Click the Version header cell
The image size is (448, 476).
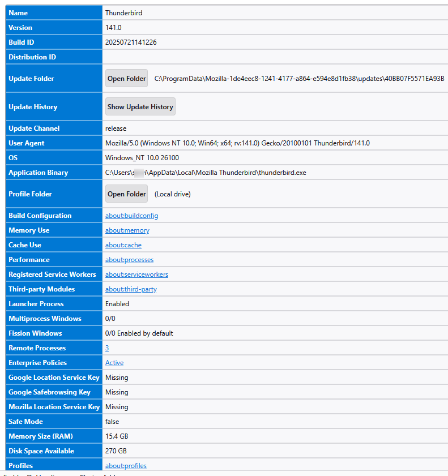(x=54, y=28)
